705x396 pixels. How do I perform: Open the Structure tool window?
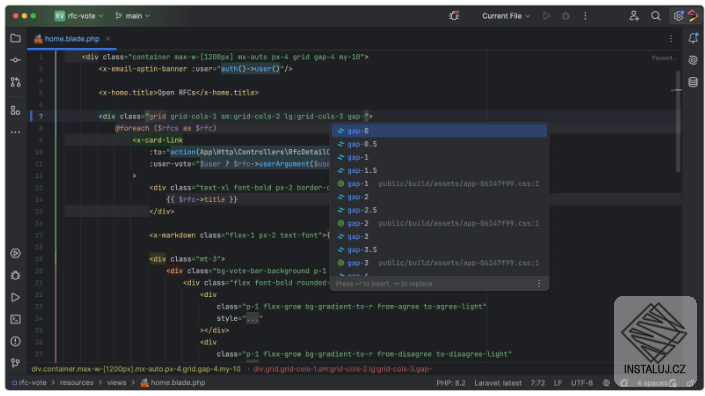click(15, 110)
